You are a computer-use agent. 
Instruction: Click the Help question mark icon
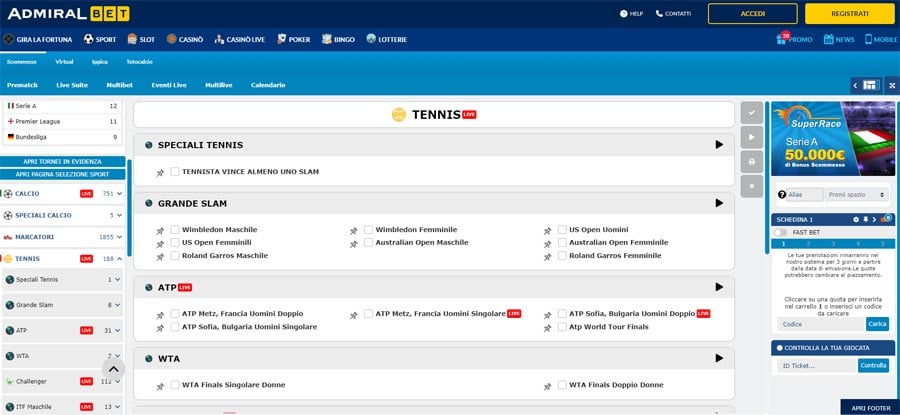[624, 14]
